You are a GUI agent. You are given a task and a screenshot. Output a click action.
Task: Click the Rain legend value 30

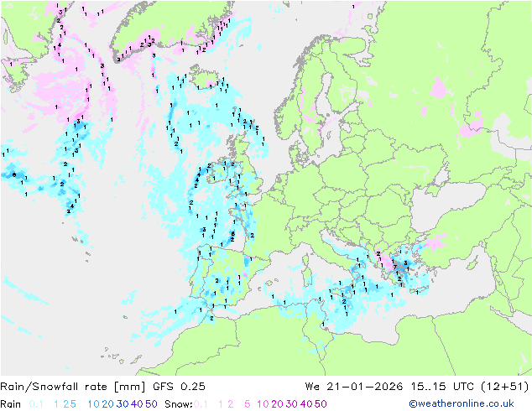[x=123, y=404]
